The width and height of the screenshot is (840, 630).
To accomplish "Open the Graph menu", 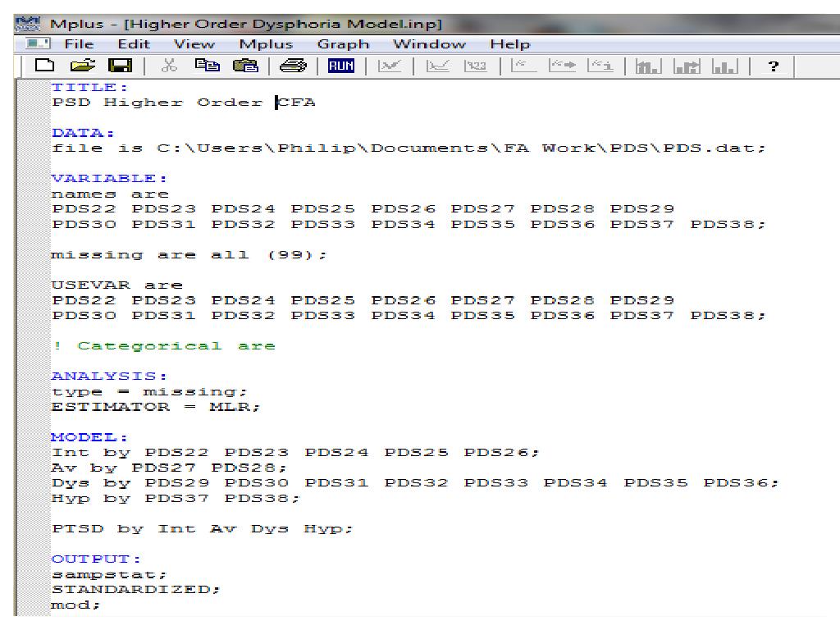I will coord(344,44).
